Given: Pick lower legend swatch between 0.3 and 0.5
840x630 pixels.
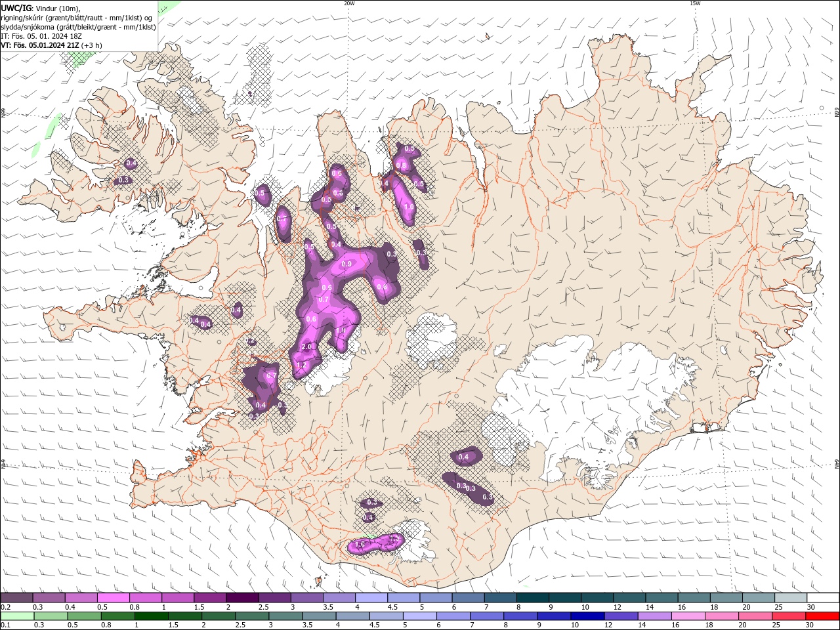Looking at the screenshot, I should point(51,616).
